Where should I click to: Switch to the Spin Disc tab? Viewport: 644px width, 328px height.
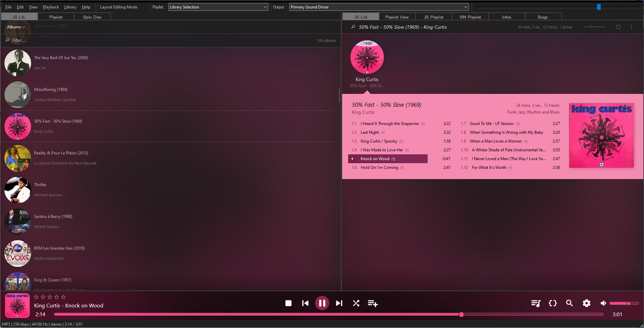(x=92, y=17)
